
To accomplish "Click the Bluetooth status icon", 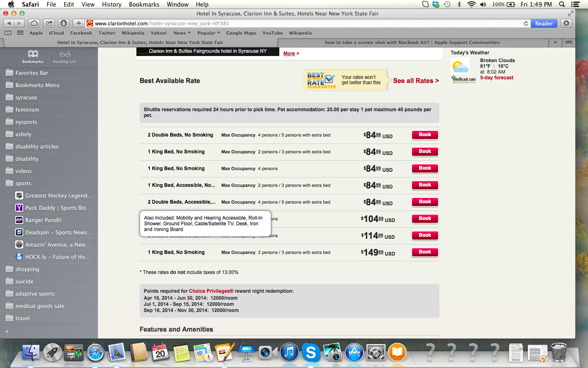I will coord(459,4).
